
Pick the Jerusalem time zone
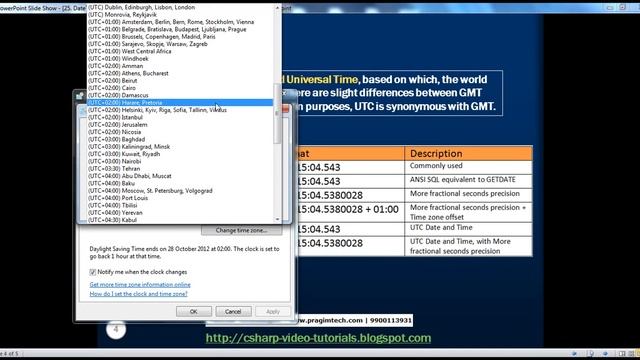coord(180,125)
